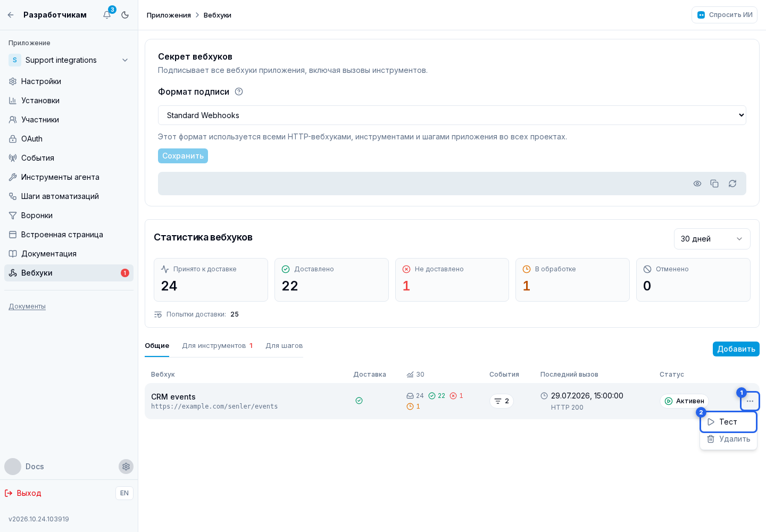Expand the Support integrations application selector
The image size is (766, 532).
(69, 60)
